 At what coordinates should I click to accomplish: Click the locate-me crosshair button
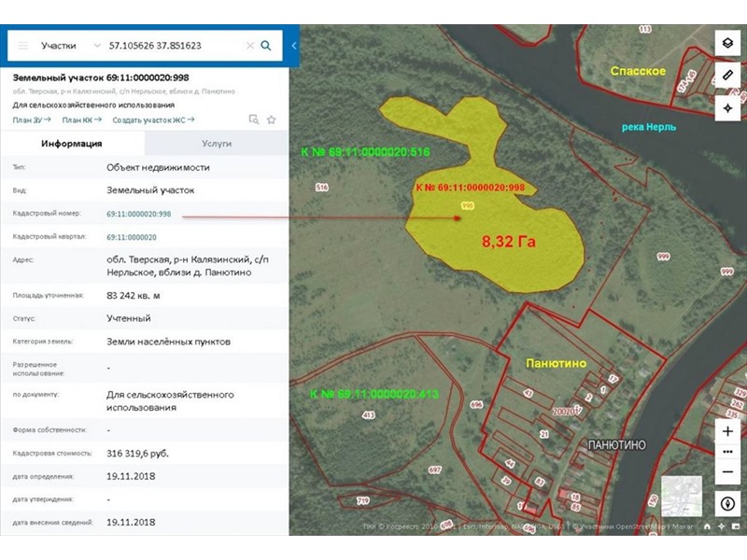(x=727, y=108)
